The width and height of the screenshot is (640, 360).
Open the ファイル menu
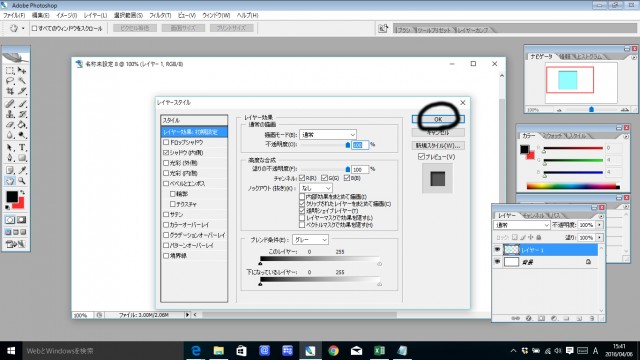click(14, 15)
